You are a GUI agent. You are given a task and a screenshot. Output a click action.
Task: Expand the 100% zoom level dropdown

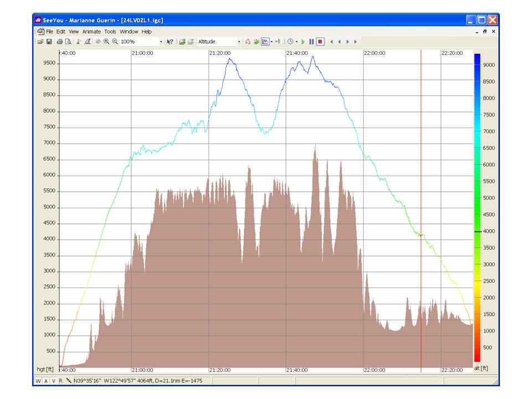(x=161, y=42)
